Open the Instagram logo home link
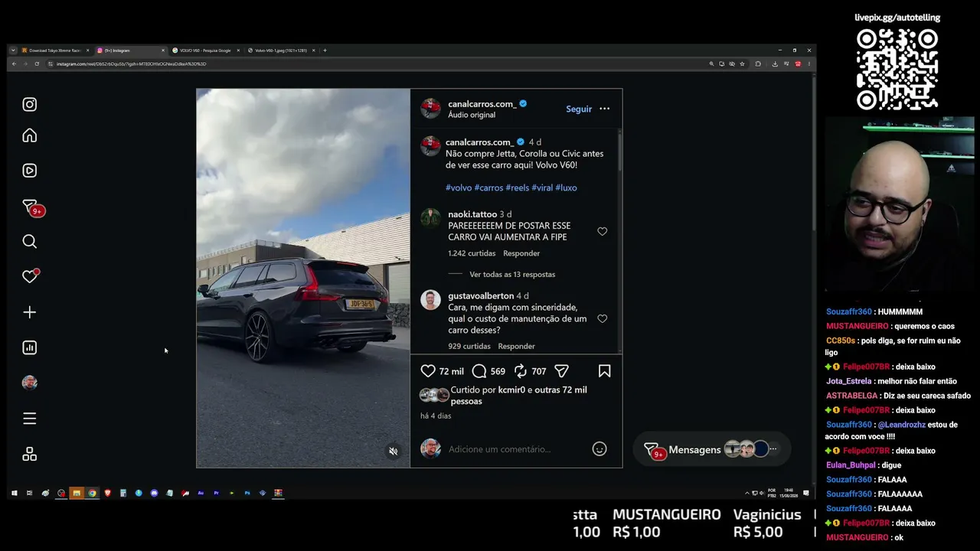980x551 pixels. coord(29,105)
